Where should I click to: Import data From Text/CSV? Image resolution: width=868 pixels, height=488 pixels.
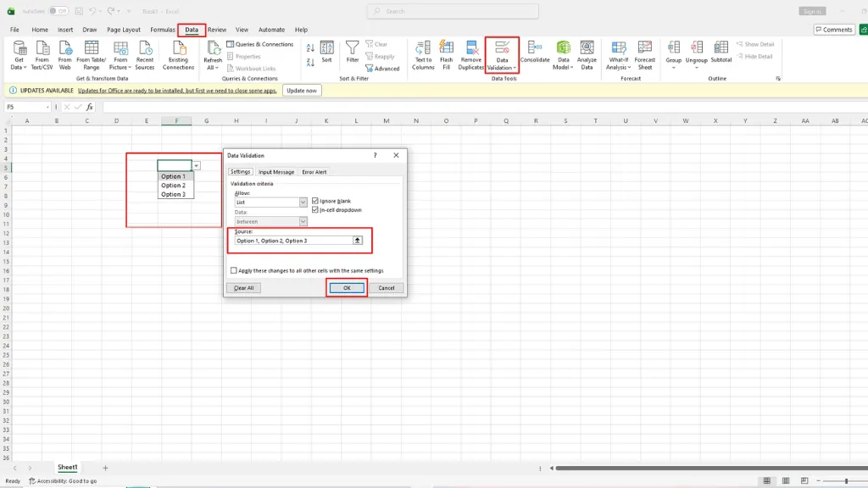pos(42,55)
